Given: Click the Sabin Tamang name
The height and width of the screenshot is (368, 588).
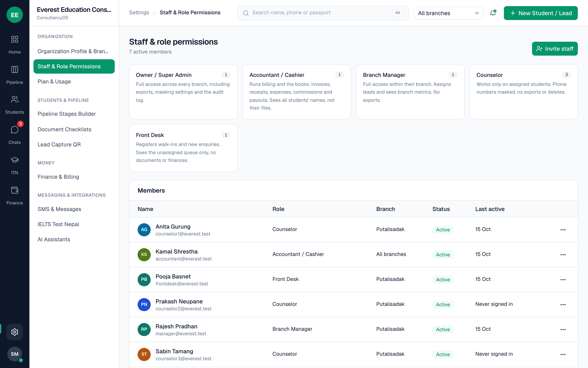Looking at the screenshot, I should (x=174, y=351).
